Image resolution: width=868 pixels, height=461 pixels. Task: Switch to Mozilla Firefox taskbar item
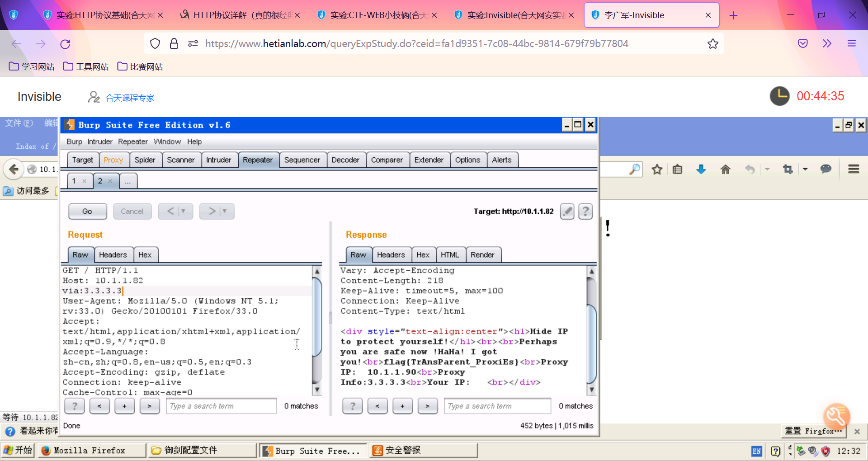point(92,451)
